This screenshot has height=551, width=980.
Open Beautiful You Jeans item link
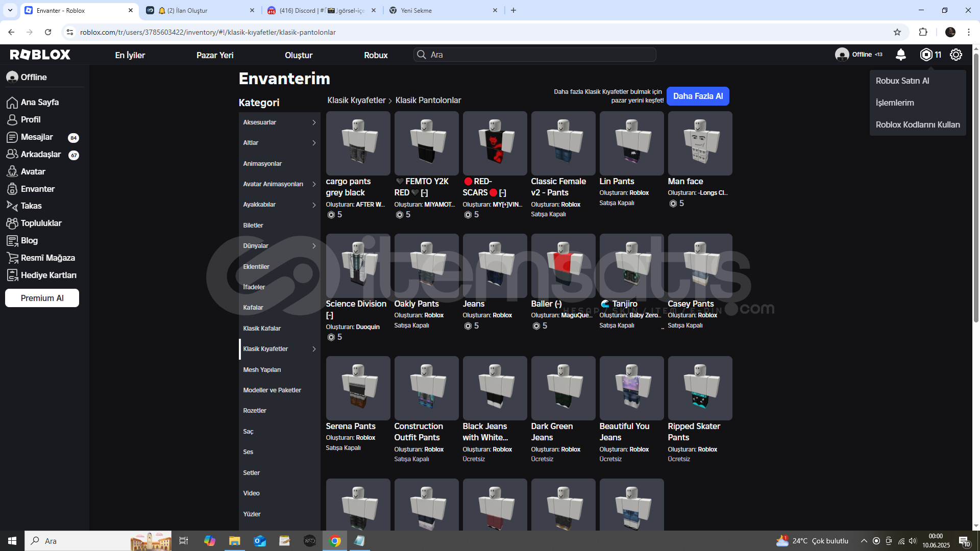point(624,432)
